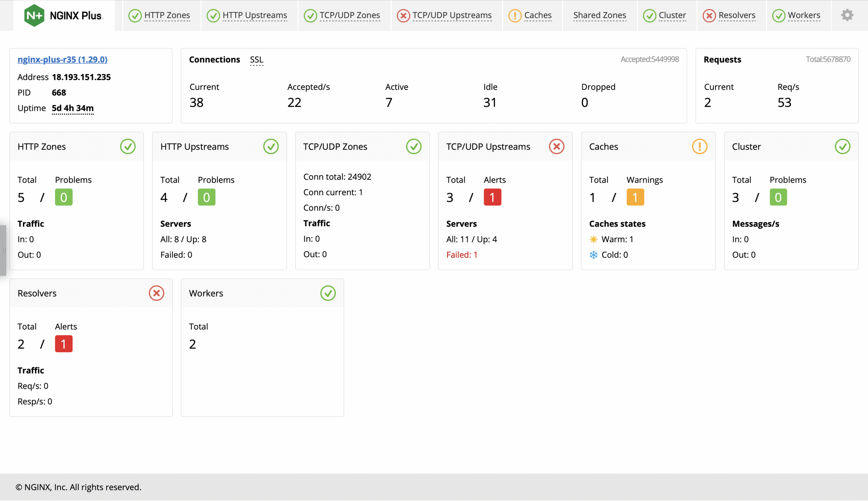The image size is (868, 501).
Task: Click the NGINX Plus logo
Action: pos(63,15)
